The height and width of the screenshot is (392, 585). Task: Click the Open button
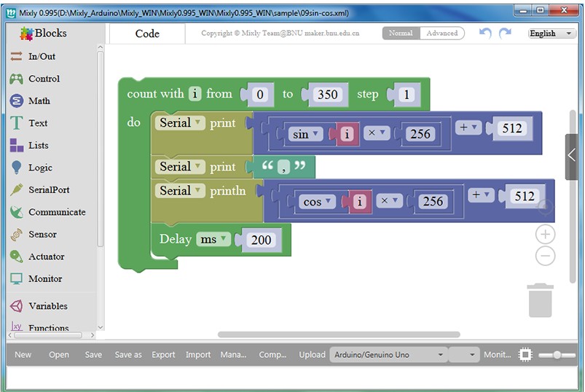pos(59,355)
